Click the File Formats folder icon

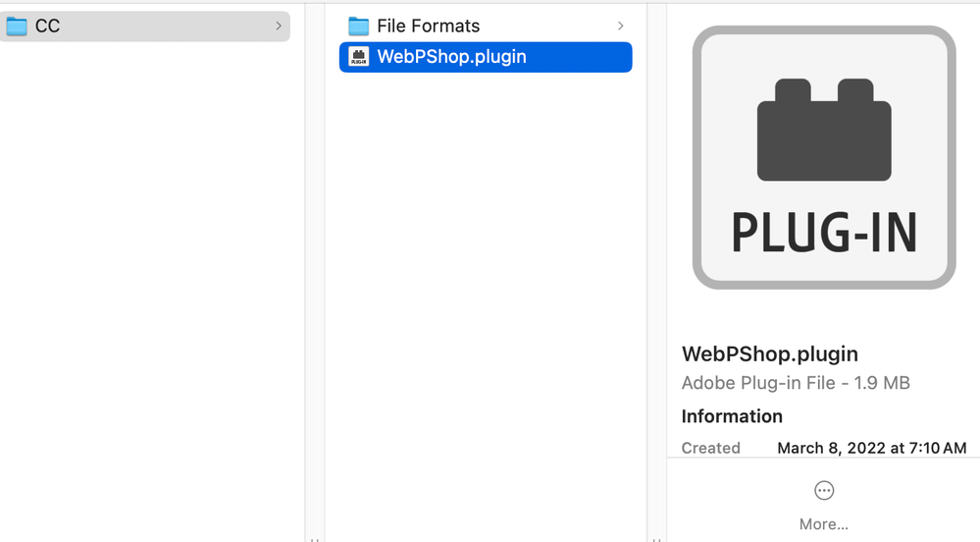click(x=359, y=27)
